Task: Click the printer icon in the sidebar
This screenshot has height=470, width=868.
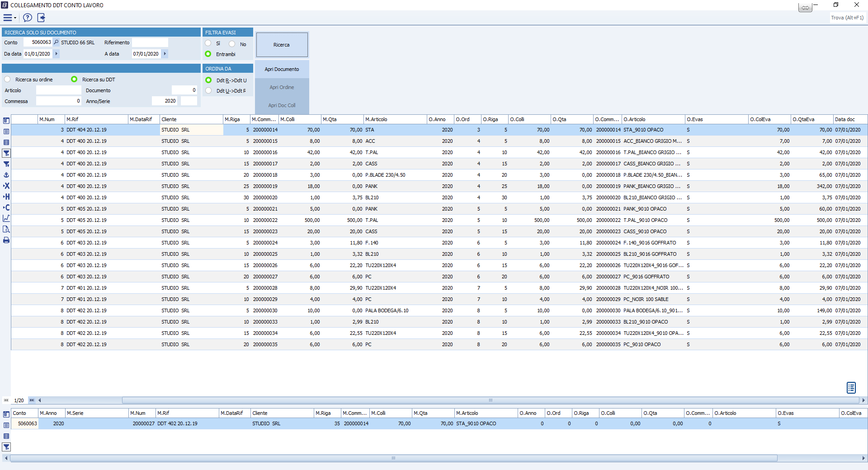Action: click(6, 240)
